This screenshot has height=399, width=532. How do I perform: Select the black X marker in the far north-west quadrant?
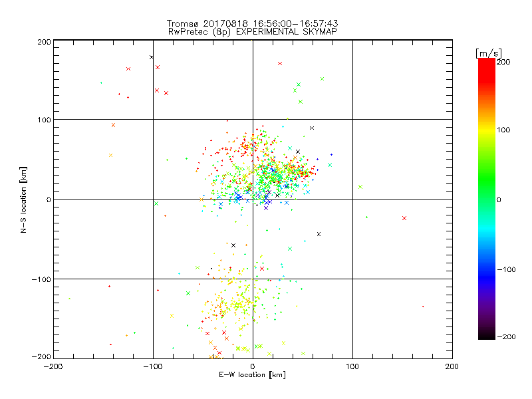[152, 57]
